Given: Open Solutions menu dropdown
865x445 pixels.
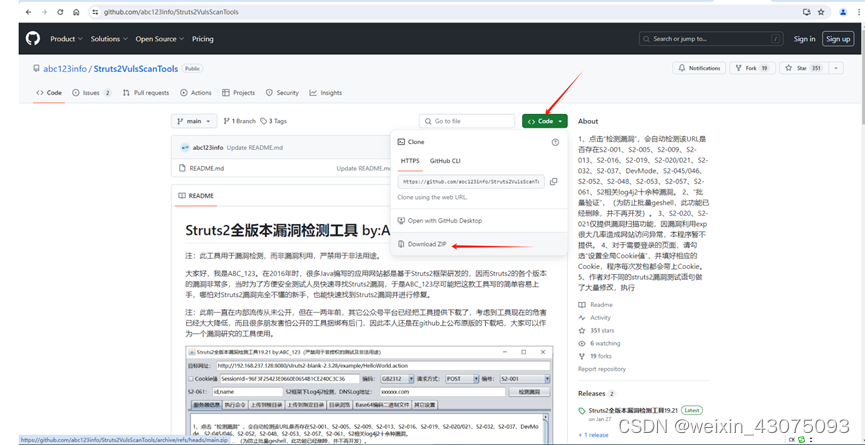Looking at the screenshot, I should coord(109,39).
